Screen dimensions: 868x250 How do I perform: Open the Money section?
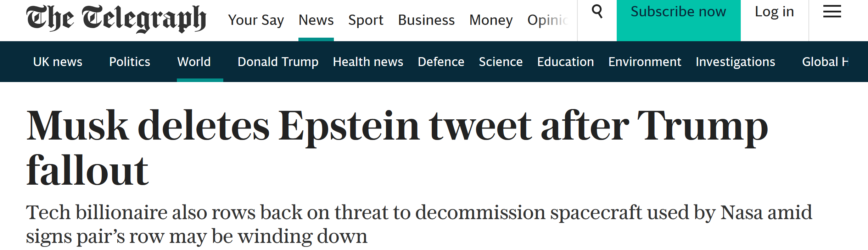491,20
